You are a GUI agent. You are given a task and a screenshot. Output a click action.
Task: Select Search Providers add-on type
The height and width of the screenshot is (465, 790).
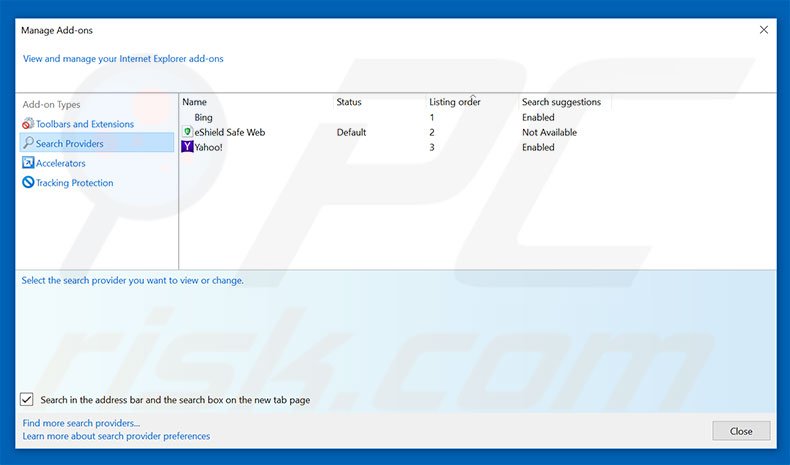[x=97, y=143]
